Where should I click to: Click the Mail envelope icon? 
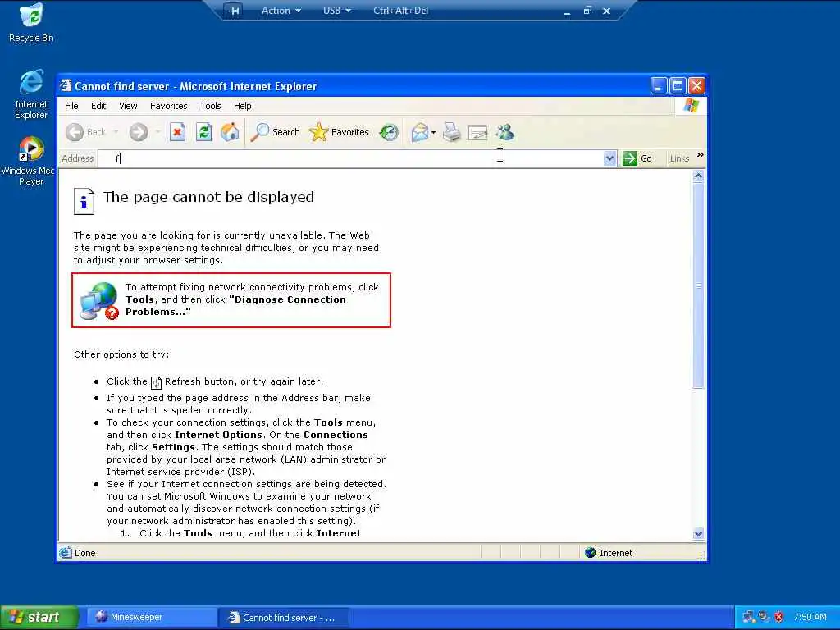[x=420, y=132]
